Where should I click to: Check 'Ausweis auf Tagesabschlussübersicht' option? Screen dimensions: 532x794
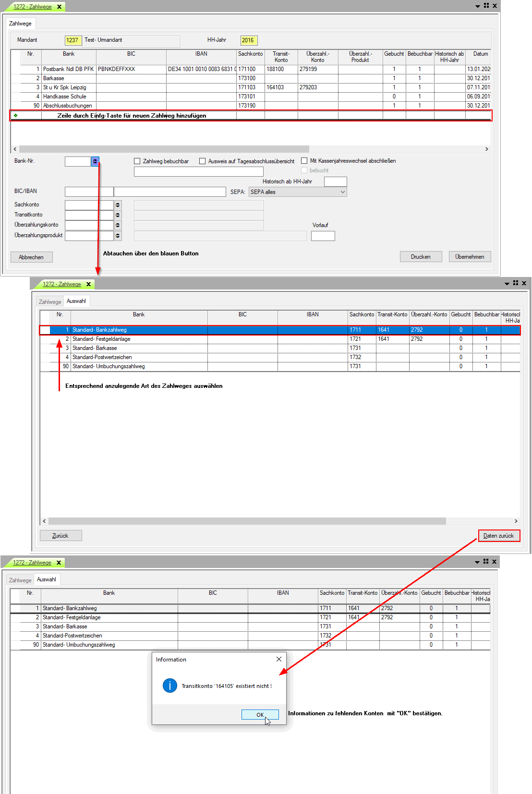coord(203,161)
